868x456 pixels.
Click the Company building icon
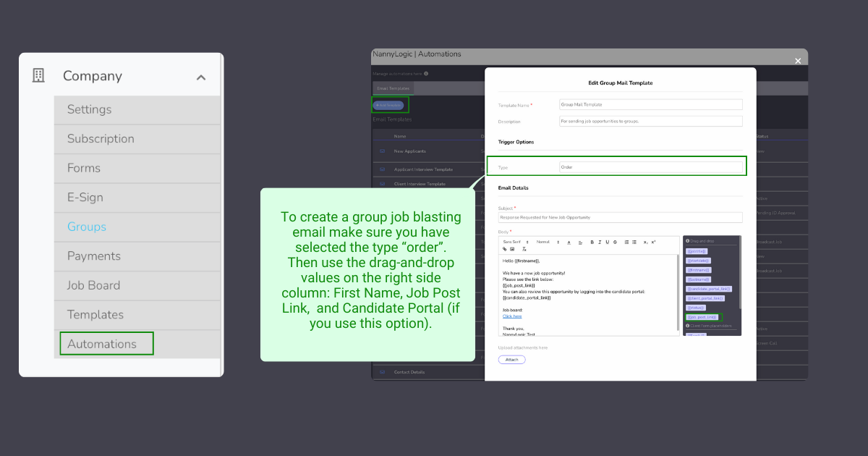(x=39, y=76)
